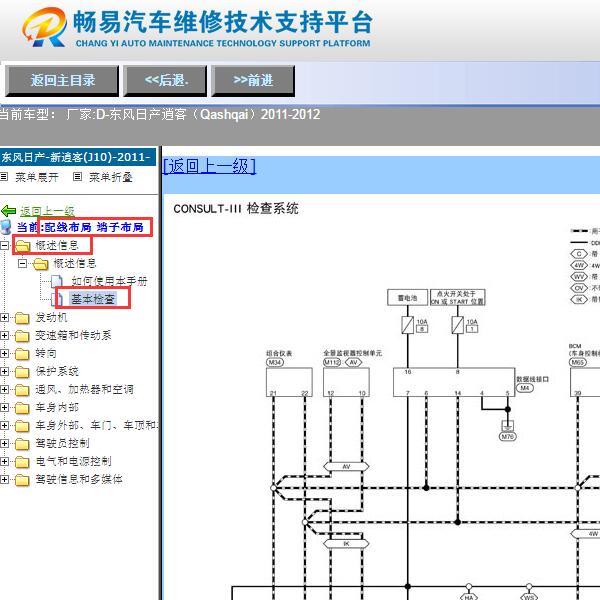The image size is (600, 600).
Task: Click the 车身内部 folder icon
Action: [22, 408]
